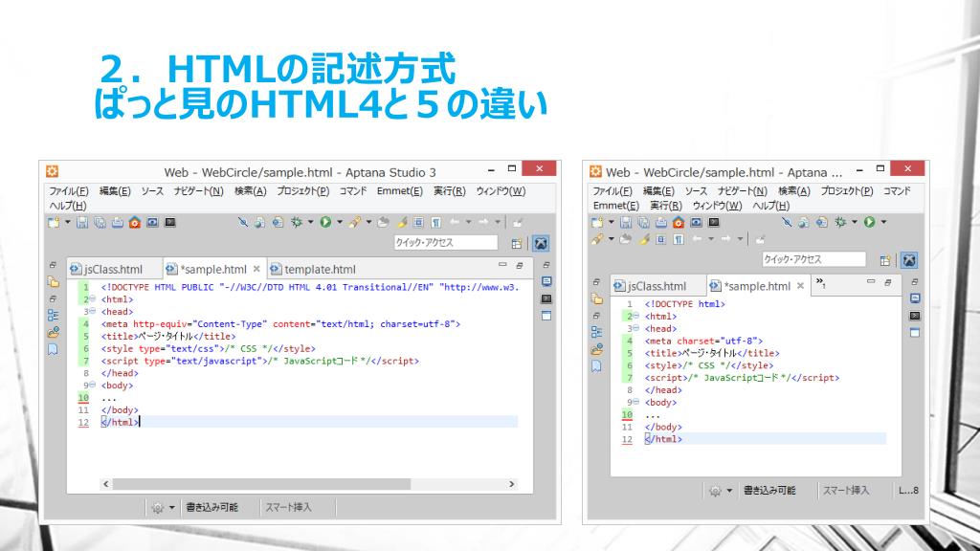Open status bar gear dropdown in left window
980x551 pixels.
coord(172,508)
